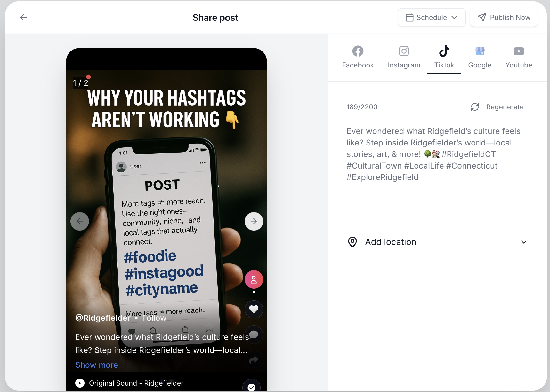Viewport: 550px width, 392px height.
Task: Go back using the left arrow icon
Action: pos(23,17)
